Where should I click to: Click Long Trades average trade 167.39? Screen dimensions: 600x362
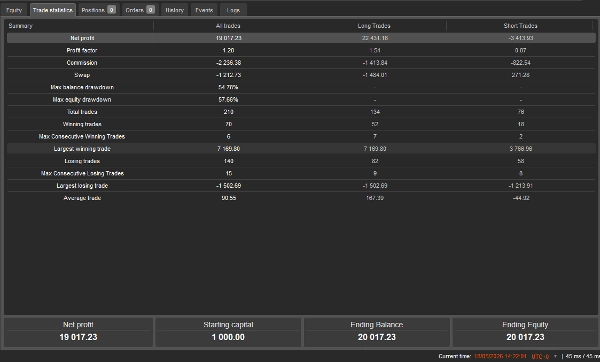(x=375, y=198)
